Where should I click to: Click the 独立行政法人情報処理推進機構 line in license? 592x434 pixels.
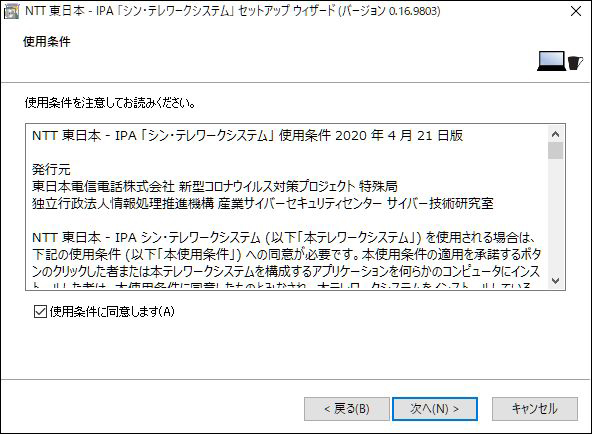[x=263, y=203]
